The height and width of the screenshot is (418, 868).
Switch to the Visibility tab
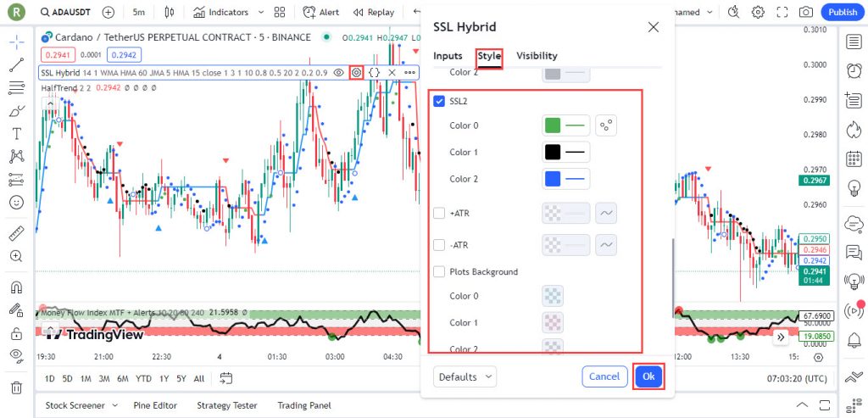(537, 56)
